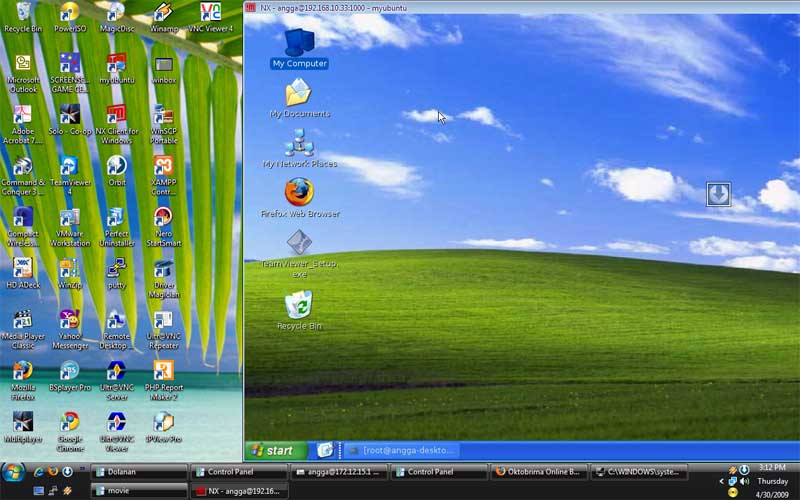Switch to movie taskbar window

[x=139, y=491]
